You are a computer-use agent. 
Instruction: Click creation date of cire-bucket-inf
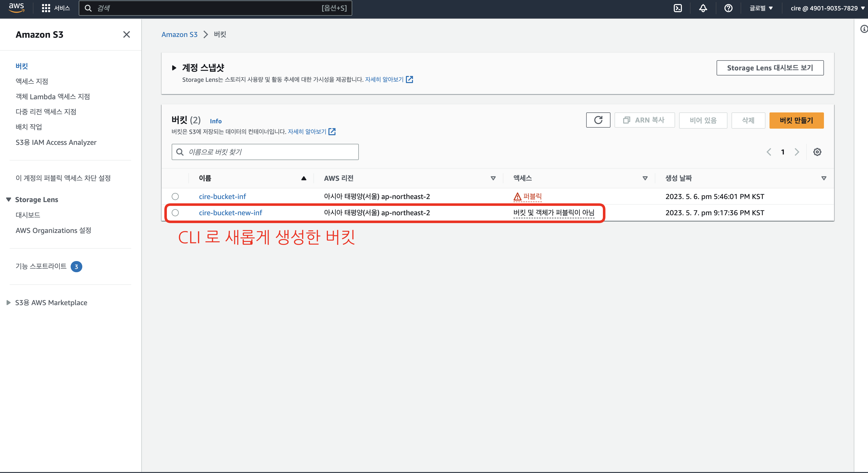[x=715, y=196]
